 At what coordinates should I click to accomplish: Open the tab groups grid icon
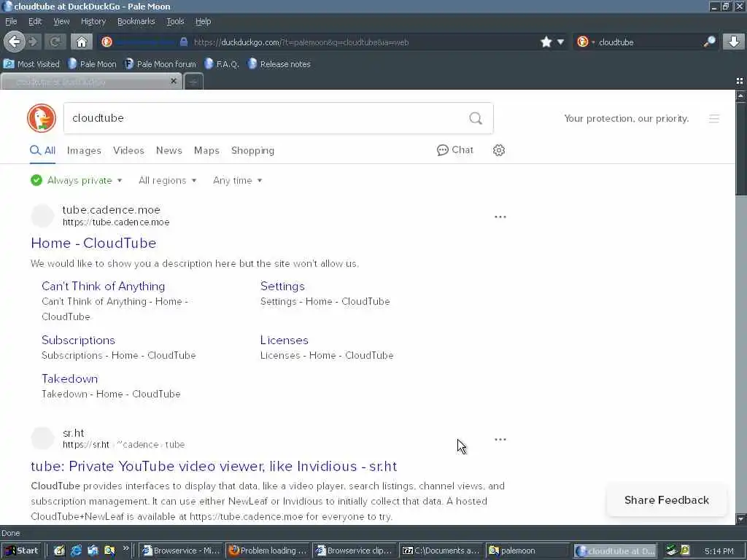(740, 81)
